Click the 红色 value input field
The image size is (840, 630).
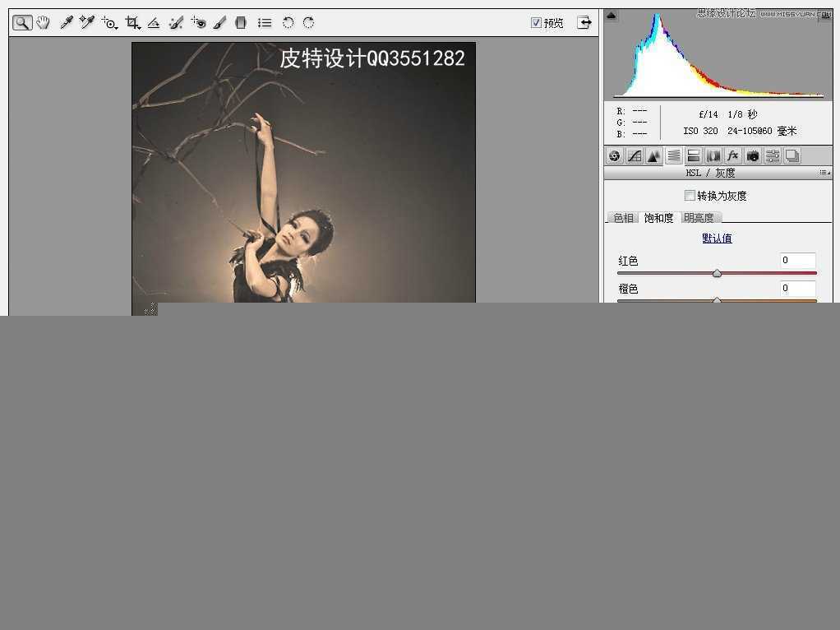coord(798,261)
